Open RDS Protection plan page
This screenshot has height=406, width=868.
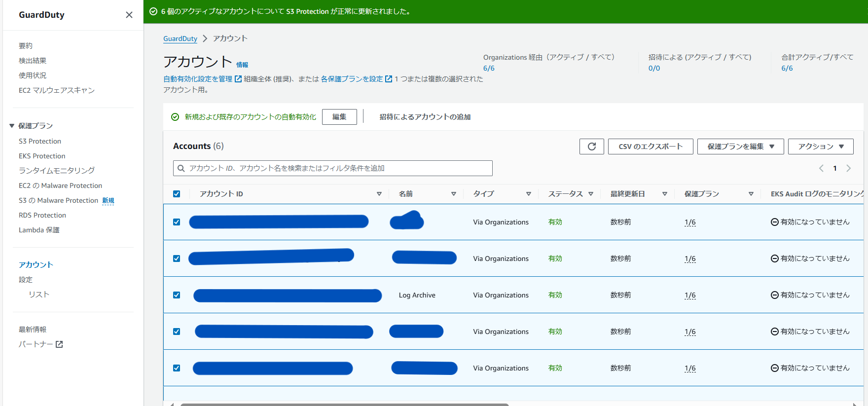point(42,215)
